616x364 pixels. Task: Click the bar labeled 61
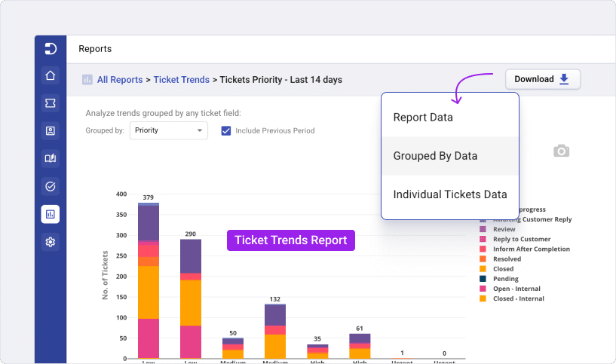click(x=360, y=346)
